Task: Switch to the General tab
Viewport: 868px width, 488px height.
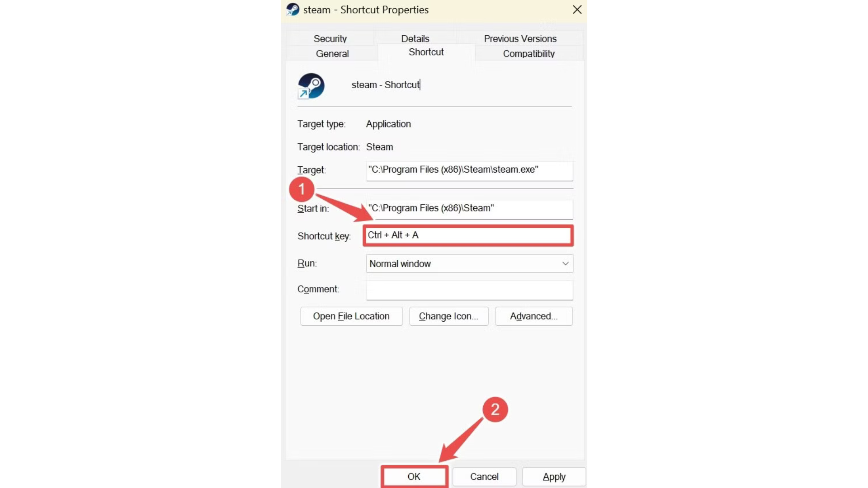Action: click(332, 53)
